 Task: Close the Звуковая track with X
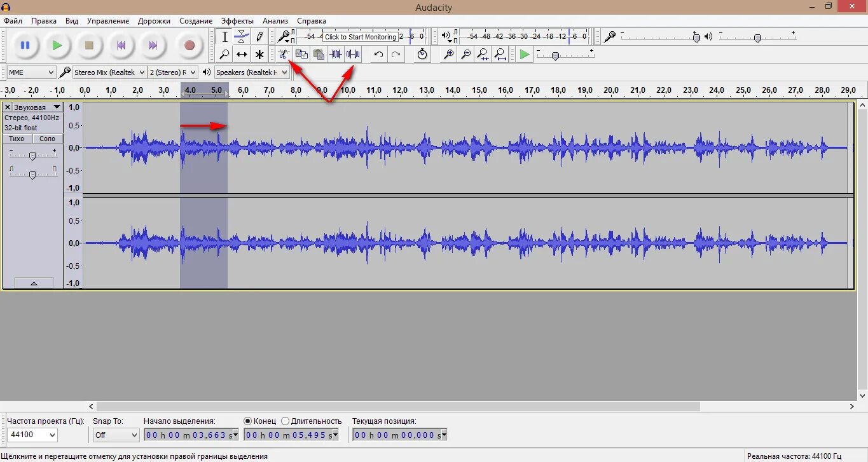(x=8, y=107)
